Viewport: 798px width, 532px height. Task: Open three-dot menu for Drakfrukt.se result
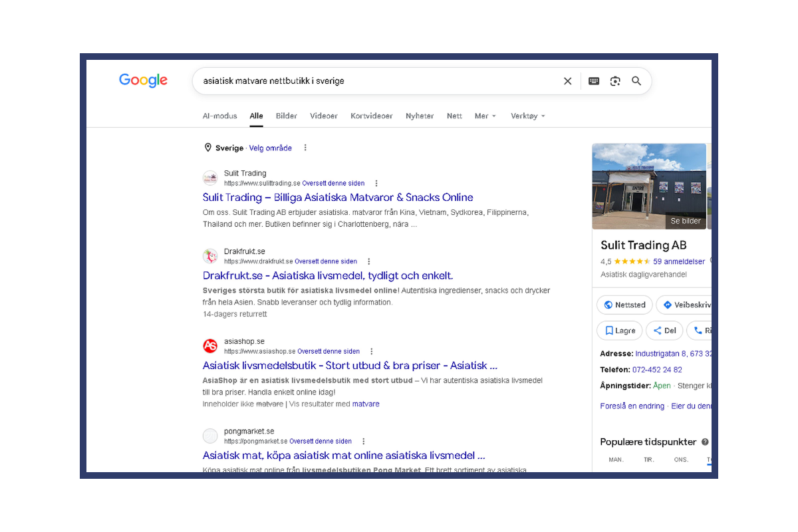pos(369,261)
